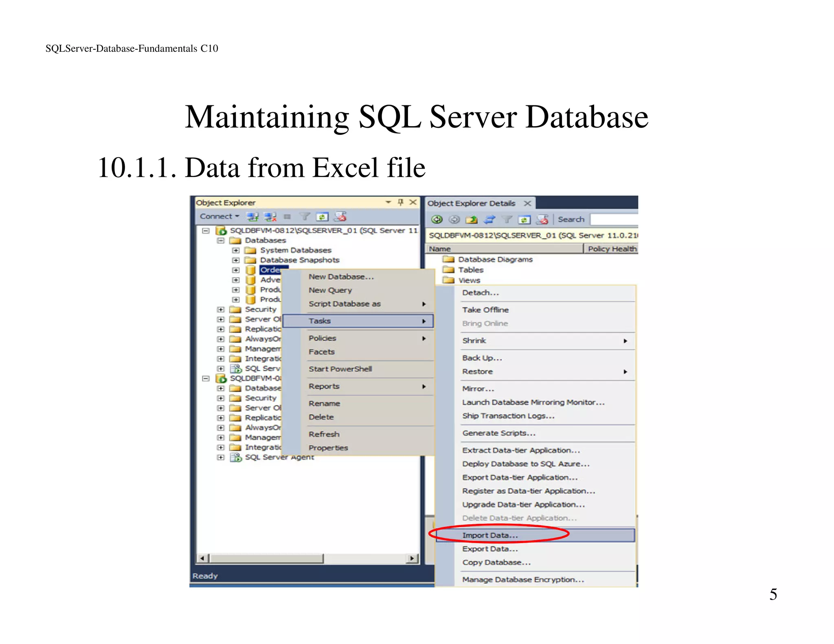Open the Shrink submenu

pos(536,341)
